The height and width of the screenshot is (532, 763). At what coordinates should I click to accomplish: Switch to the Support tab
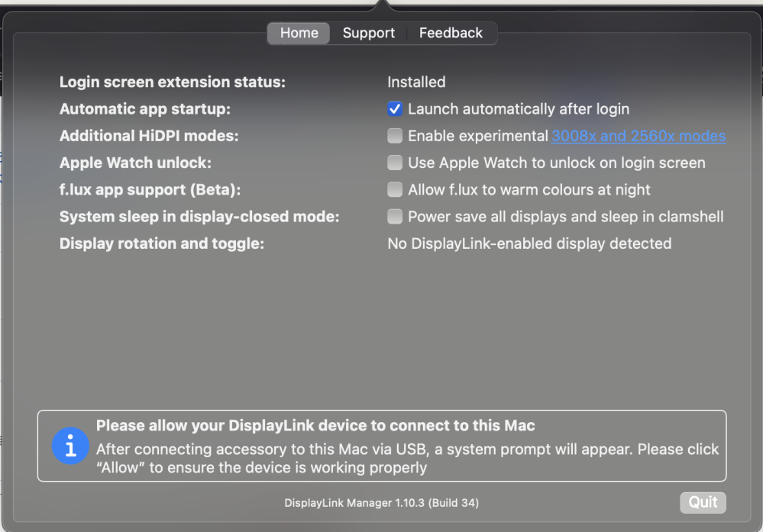click(x=368, y=33)
